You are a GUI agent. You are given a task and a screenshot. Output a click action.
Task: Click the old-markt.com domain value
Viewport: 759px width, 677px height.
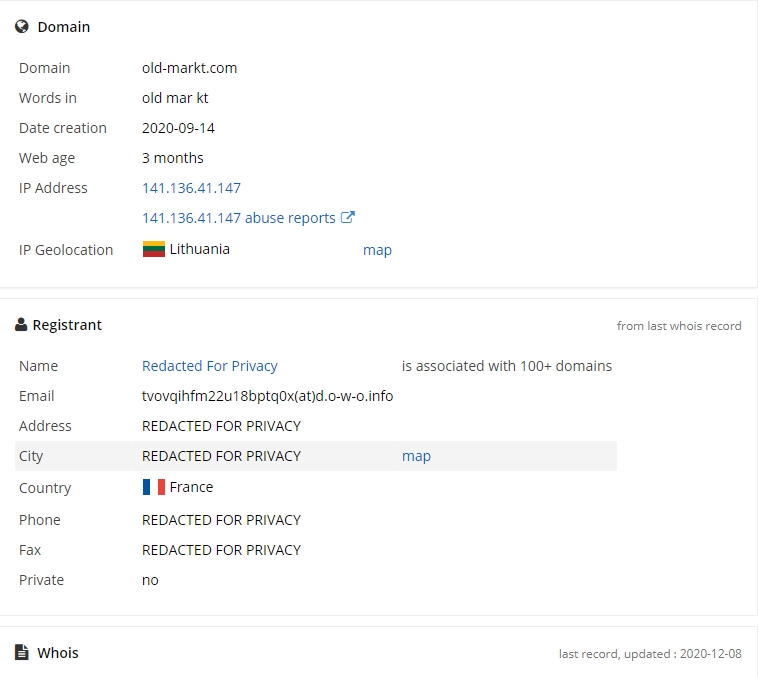point(189,68)
